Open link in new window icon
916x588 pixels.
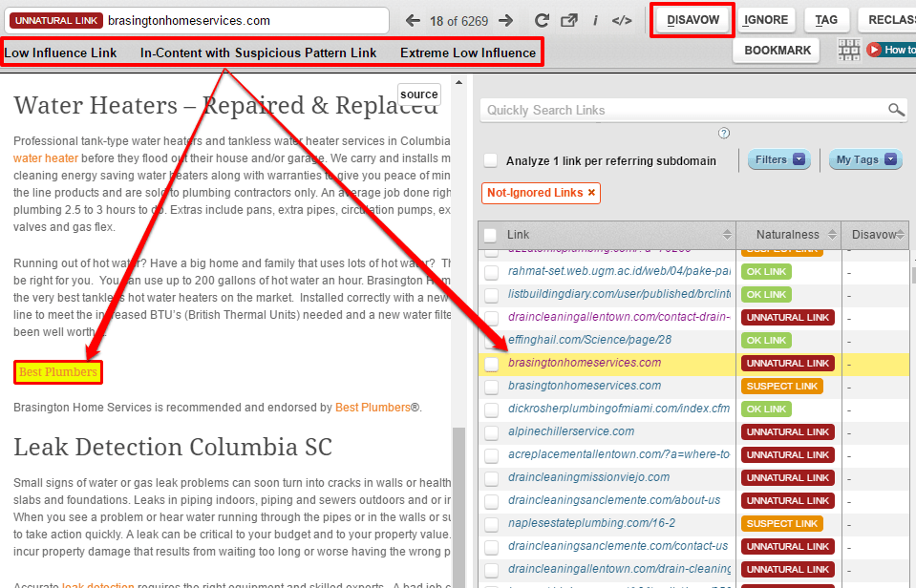[569, 21]
